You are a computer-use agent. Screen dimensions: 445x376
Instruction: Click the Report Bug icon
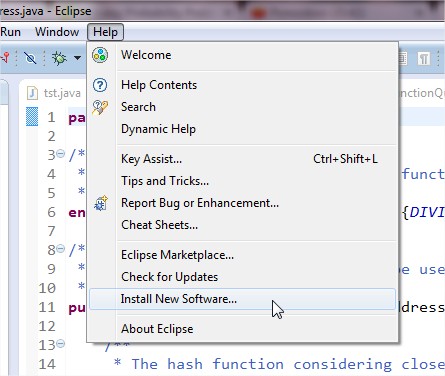pos(101,203)
